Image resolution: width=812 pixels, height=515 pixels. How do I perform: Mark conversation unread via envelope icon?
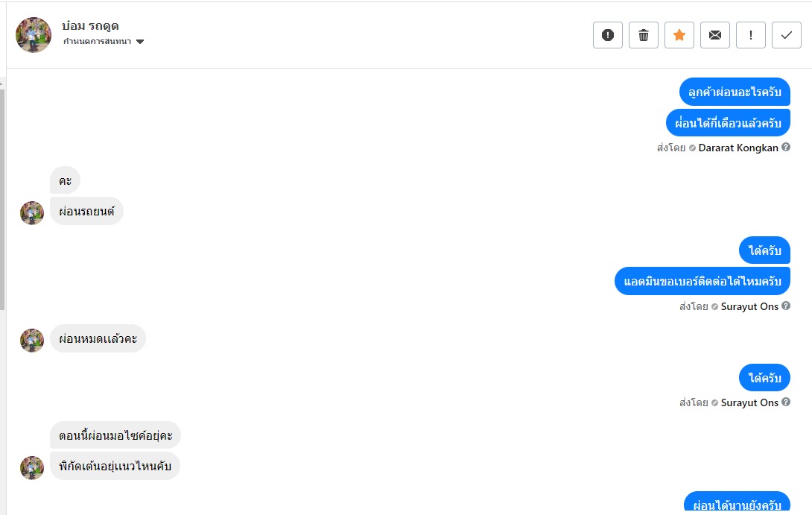point(715,35)
